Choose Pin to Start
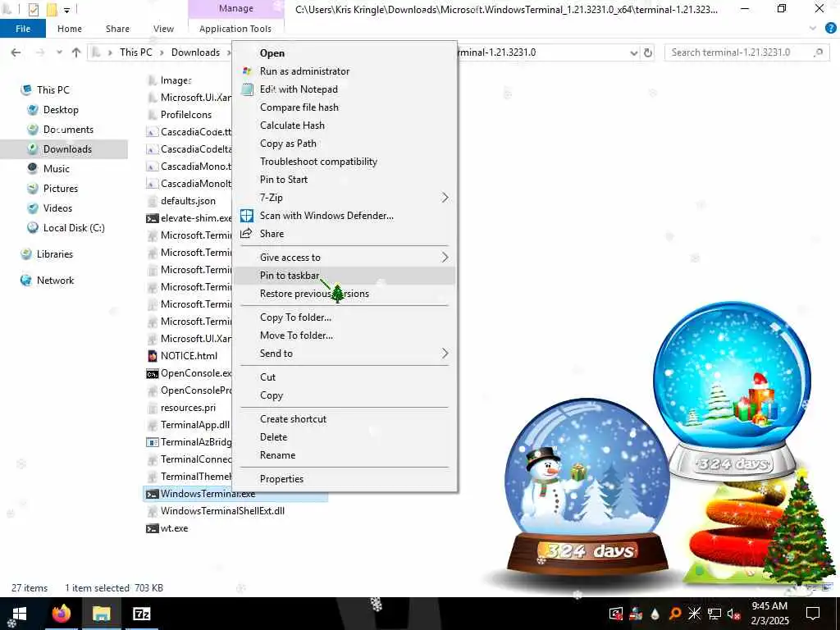This screenshot has height=630, width=840. coord(345,180)
